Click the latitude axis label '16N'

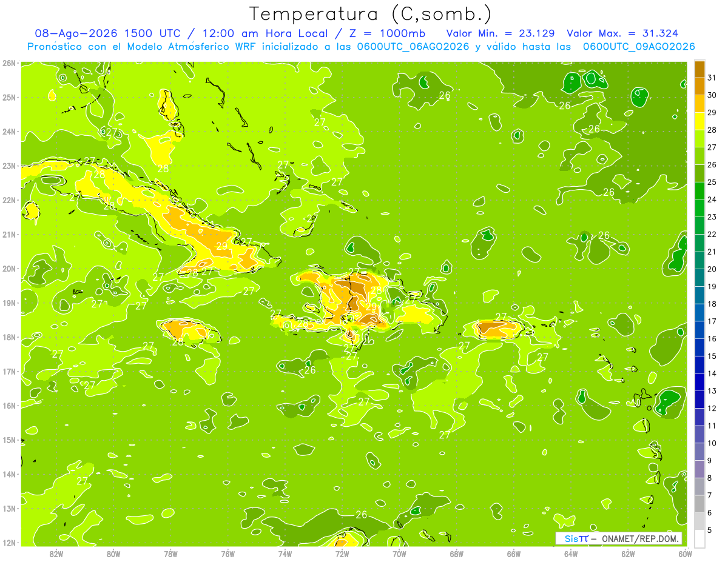(8, 406)
